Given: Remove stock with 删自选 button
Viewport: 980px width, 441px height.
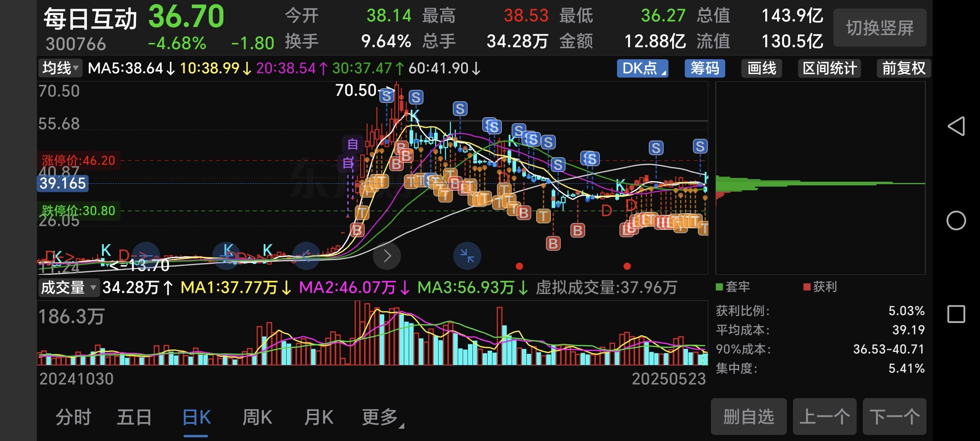Looking at the screenshot, I should (x=748, y=416).
